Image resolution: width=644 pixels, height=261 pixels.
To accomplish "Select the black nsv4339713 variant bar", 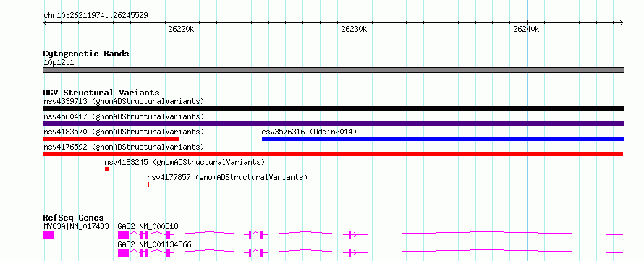I will click(x=333, y=108).
